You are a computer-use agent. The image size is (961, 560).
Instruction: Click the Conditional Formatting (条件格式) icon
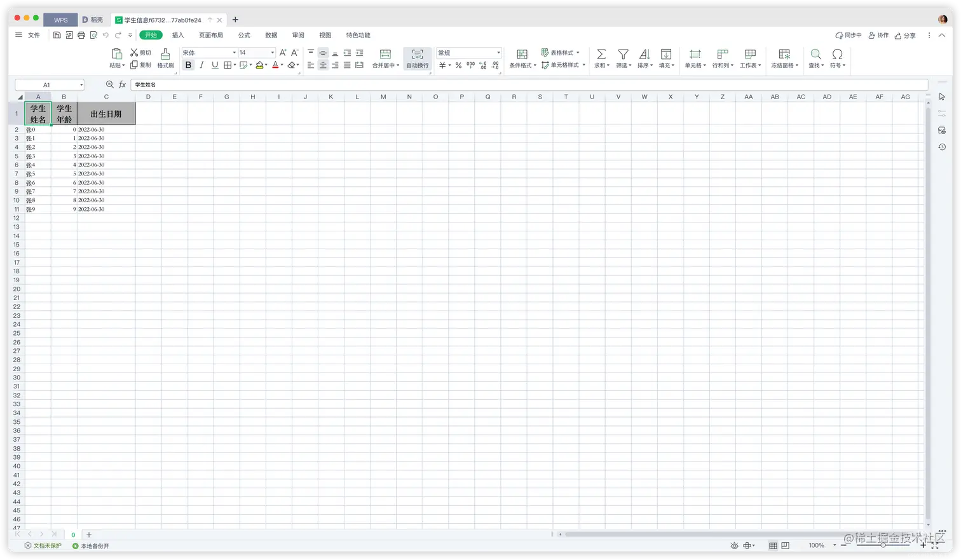tap(522, 54)
